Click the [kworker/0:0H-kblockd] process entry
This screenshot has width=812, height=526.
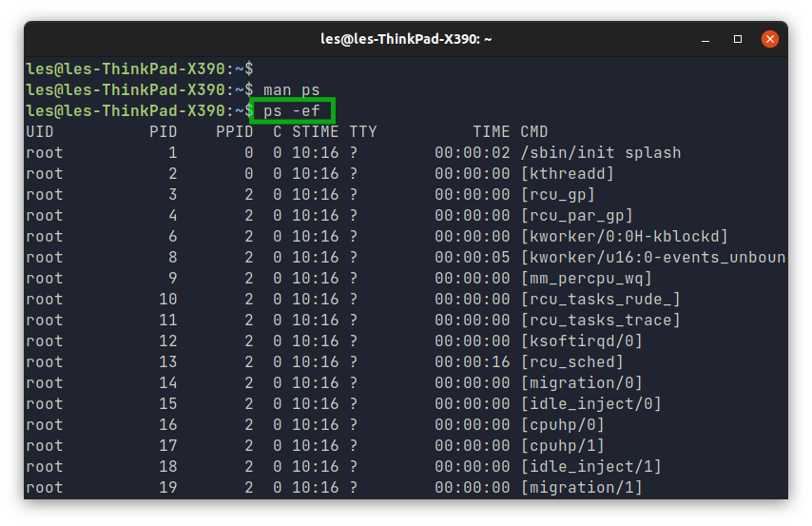[x=624, y=236]
